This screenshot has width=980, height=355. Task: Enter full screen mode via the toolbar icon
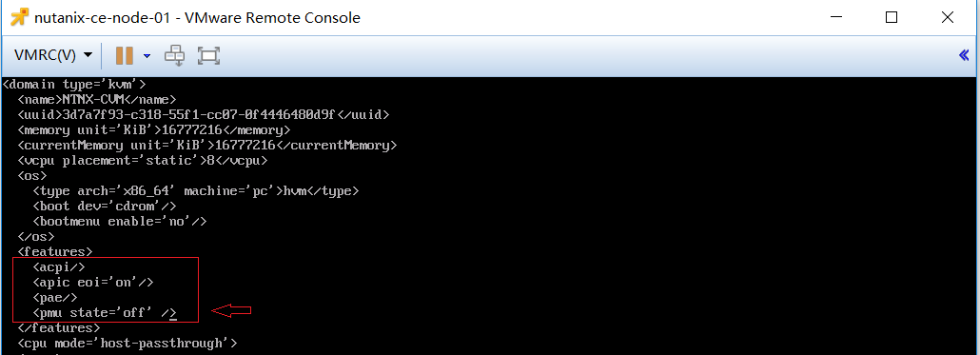208,55
